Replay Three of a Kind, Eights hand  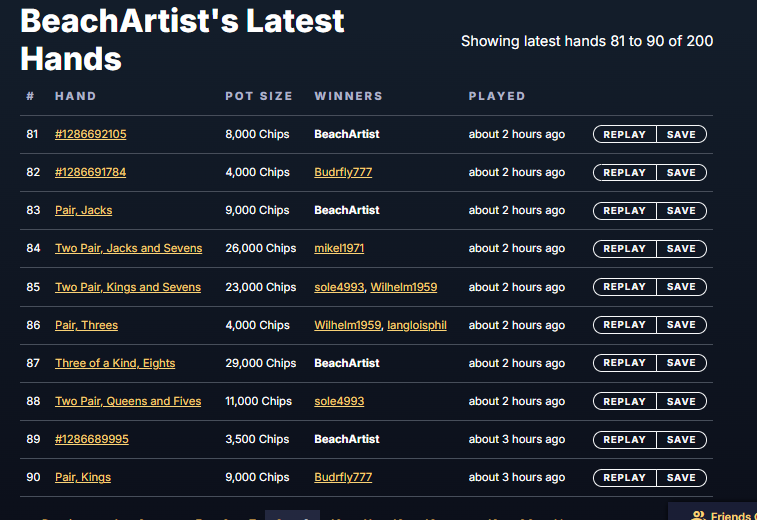coord(624,363)
